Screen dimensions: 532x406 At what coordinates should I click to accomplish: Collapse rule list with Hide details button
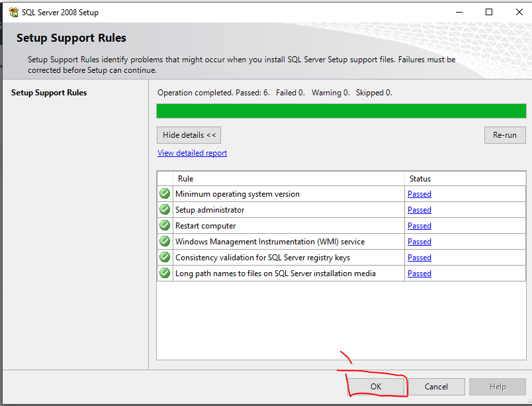(x=189, y=135)
